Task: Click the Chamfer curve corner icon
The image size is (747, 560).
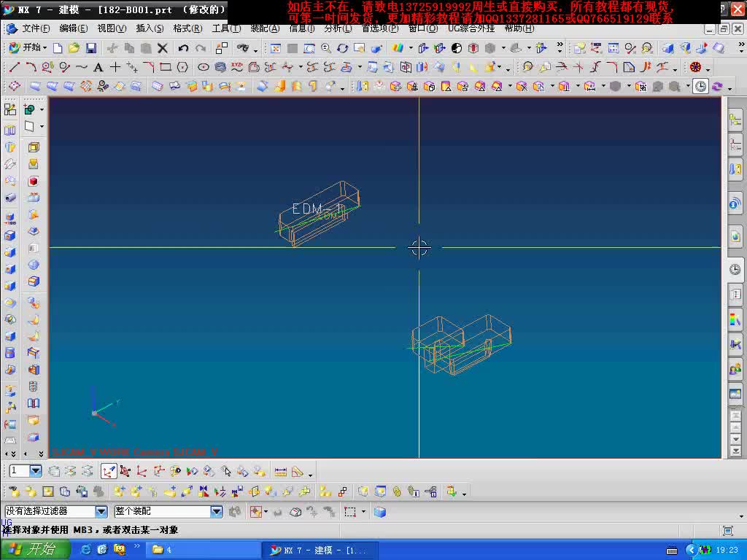Action: click(x=149, y=67)
